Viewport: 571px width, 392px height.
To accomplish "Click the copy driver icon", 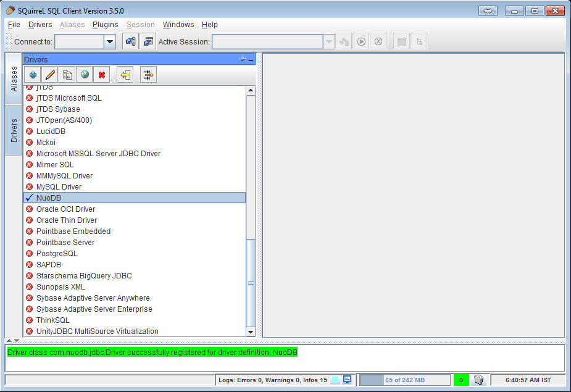I will click(67, 75).
